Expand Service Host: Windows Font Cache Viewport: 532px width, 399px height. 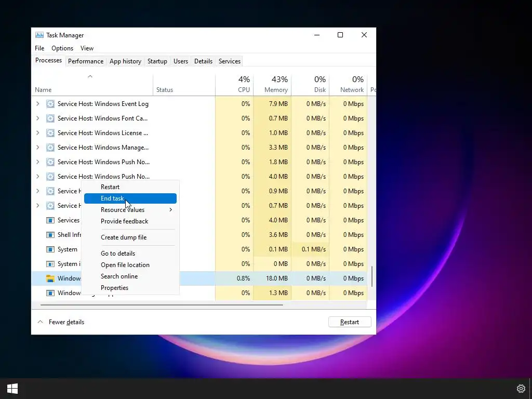pos(37,118)
